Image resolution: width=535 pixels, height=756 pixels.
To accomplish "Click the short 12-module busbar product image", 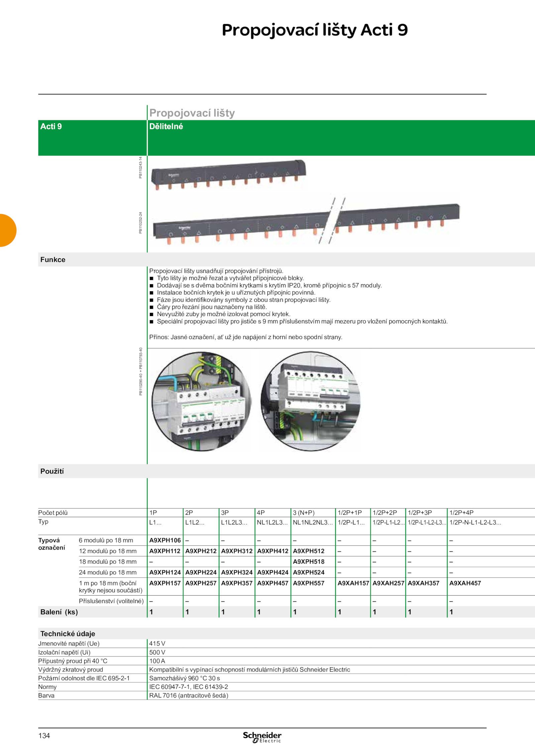I will click(228, 175).
